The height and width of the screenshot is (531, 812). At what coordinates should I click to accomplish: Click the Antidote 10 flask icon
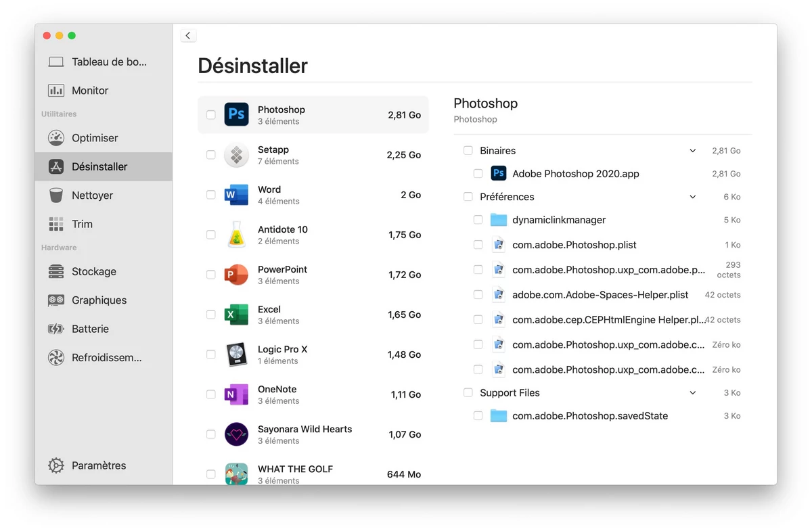point(236,235)
